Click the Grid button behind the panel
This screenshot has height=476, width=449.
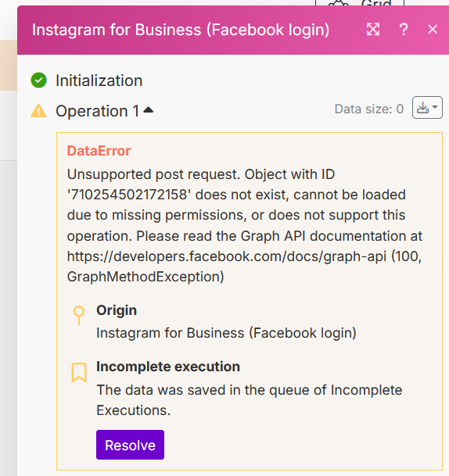click(360, 3)
